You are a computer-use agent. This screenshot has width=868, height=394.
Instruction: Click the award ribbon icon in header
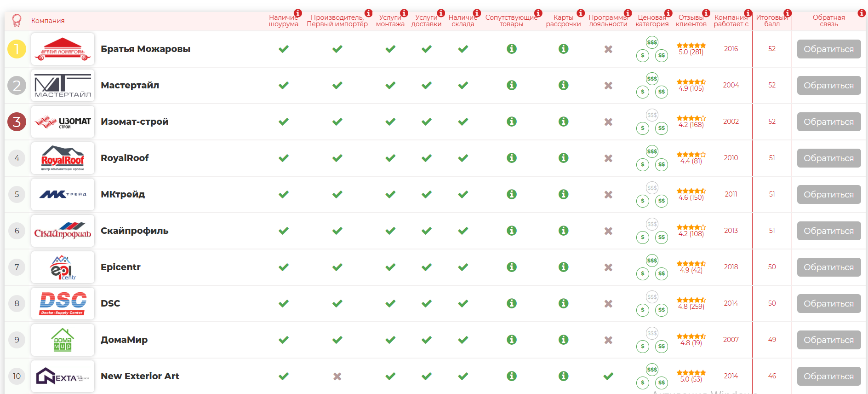click(17, 20)
